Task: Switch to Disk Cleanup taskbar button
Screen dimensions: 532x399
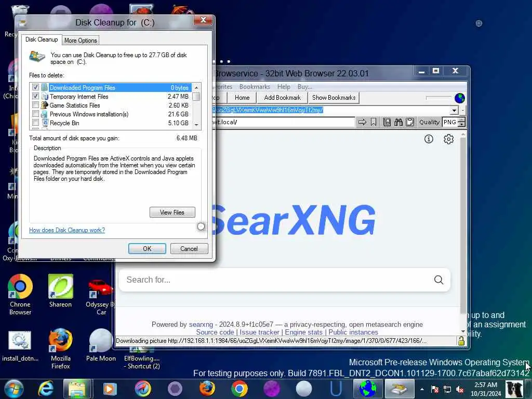Action: pyautogui.click(x=400, y=389)
